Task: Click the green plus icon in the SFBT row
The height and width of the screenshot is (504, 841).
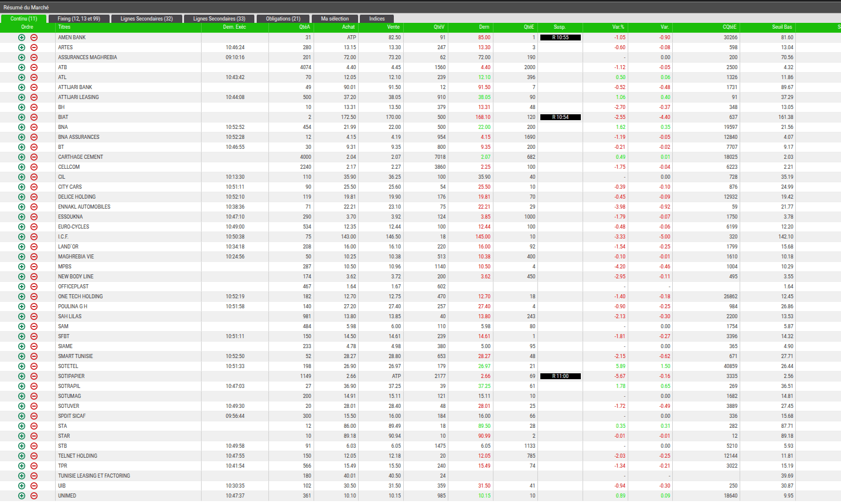Action: 22,336
